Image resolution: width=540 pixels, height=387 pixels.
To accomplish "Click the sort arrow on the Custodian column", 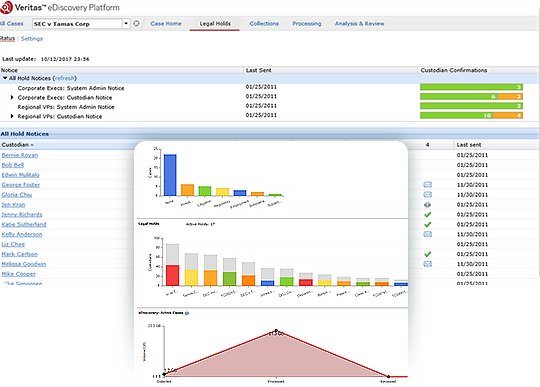I will point(32,145).
